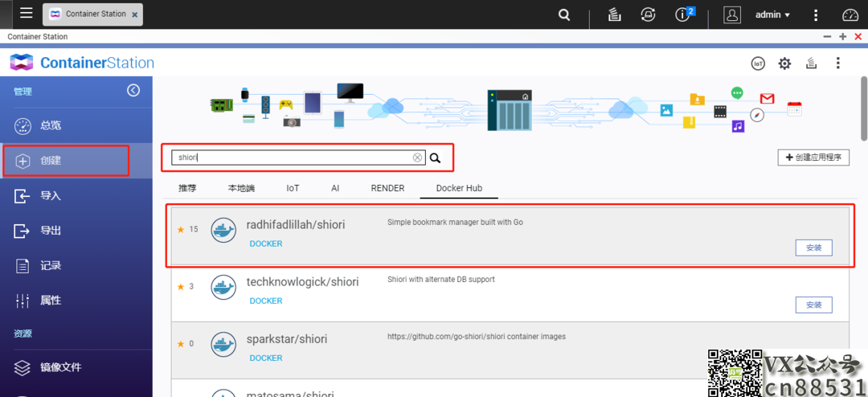Open the QTS main hamburger menu
The height and width of the screenshot is (397, 868).
27,14
